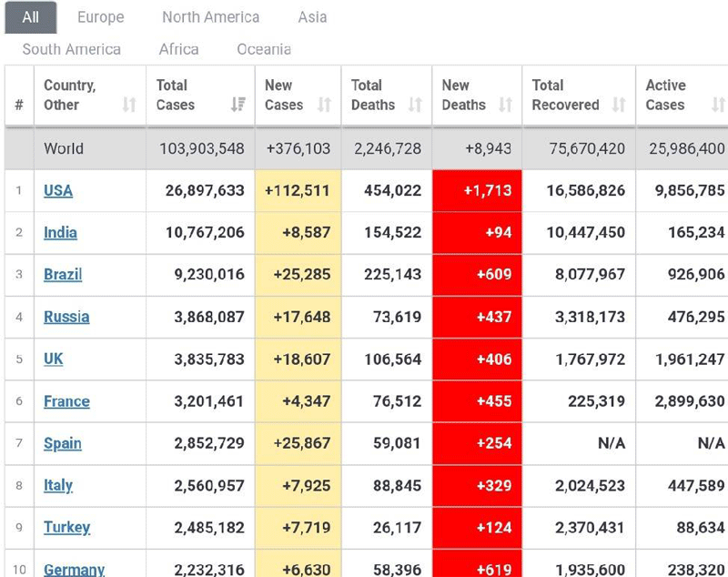The image size is (728, 577).
Task: Sort by New Deaths arrows icon
Action: click(x=505, y=105)
